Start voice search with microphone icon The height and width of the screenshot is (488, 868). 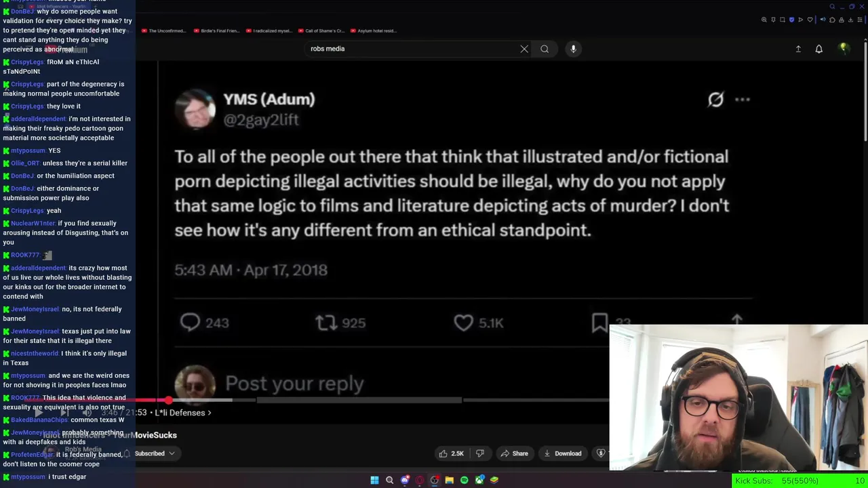pos(573,49)
